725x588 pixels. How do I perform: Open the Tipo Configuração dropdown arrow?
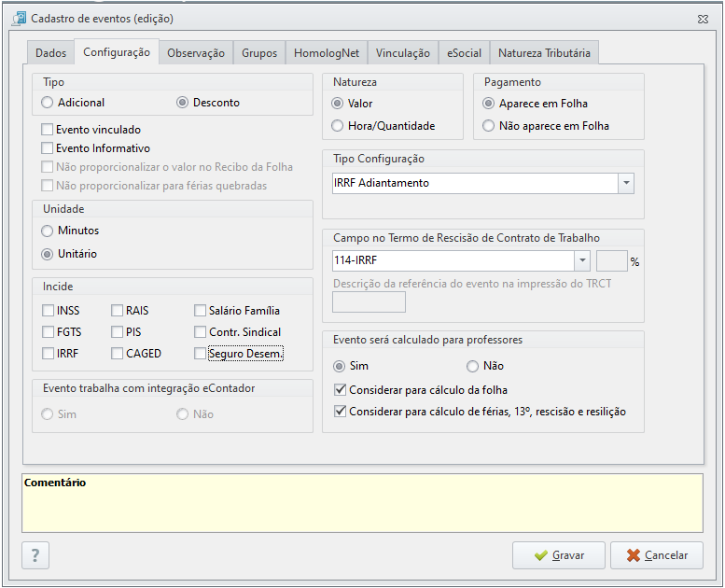pos(626,183)
